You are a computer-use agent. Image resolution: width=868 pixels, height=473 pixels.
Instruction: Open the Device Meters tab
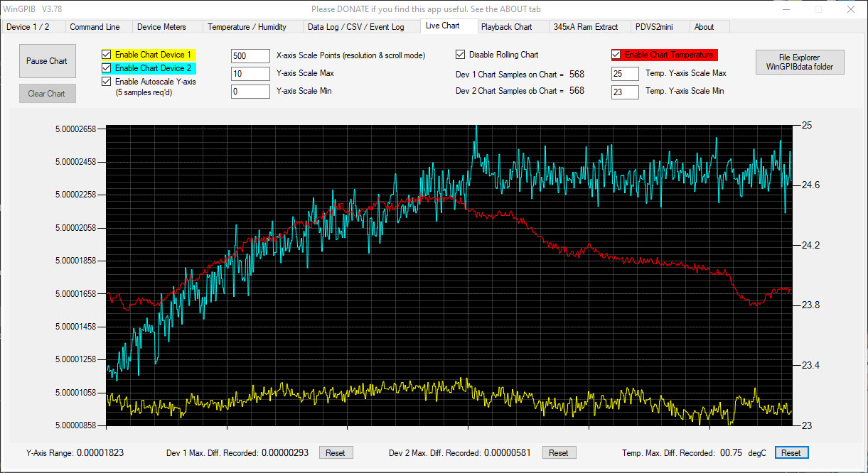tap(161, 27)
